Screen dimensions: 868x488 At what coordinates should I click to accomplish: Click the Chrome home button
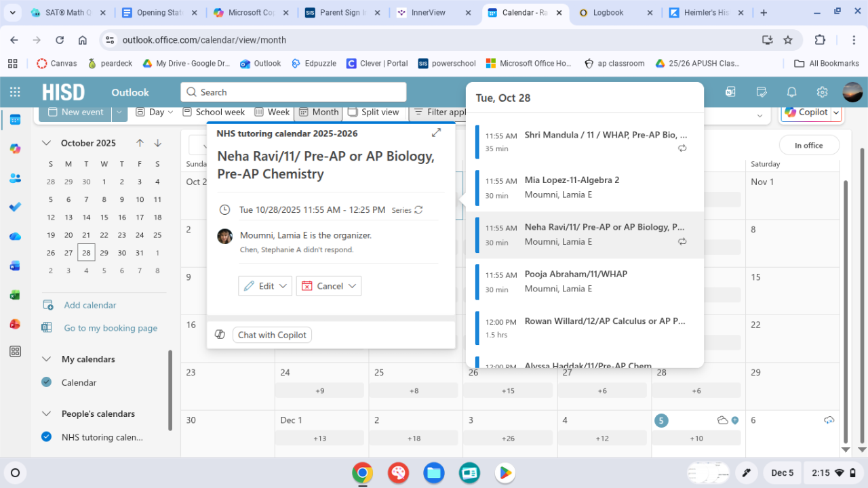click(83, 40)
